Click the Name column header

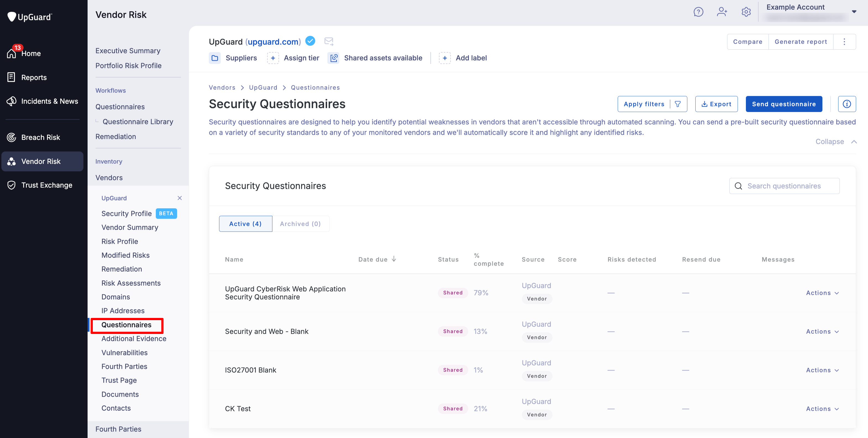pos(234,259)
